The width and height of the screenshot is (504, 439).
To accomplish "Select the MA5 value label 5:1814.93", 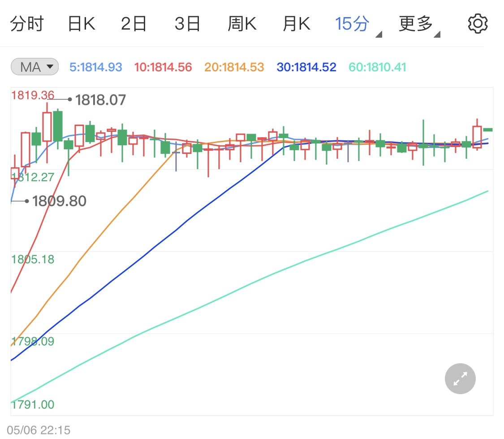I will click(x=95, y=66).
